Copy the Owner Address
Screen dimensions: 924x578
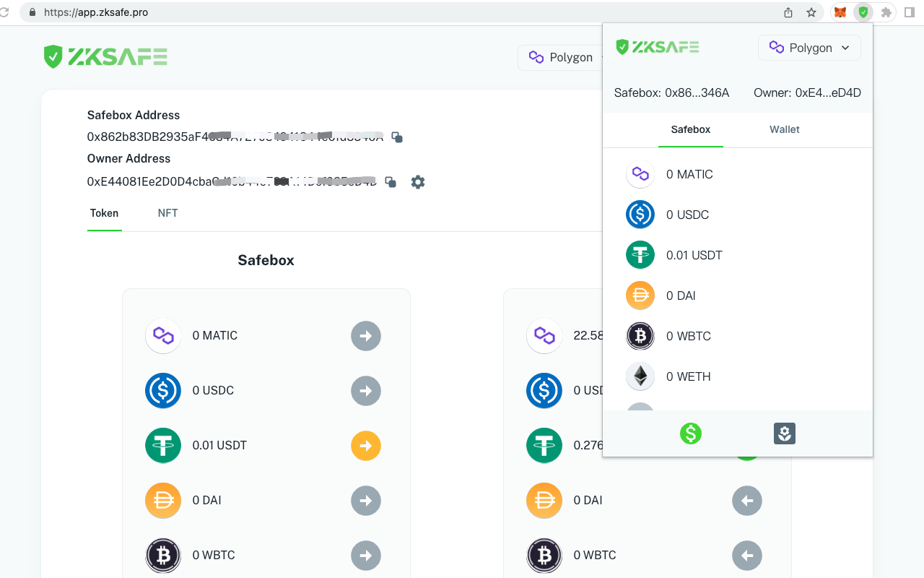[x=391, y=182]
